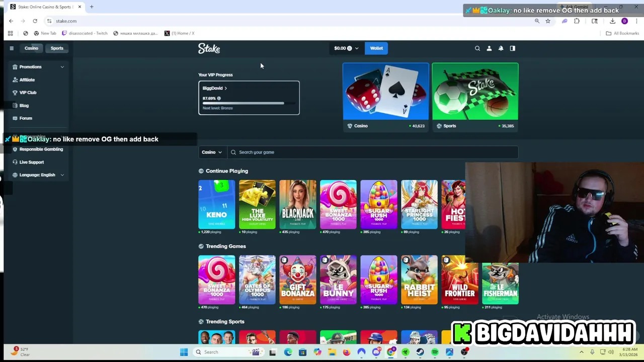644x362 pixels.
Task: Open the Chrome profile avatar D
Action: (624, 21)
